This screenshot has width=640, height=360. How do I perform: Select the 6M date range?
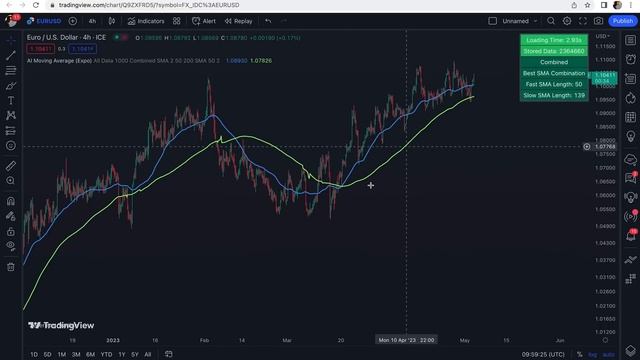click(90, 354)
